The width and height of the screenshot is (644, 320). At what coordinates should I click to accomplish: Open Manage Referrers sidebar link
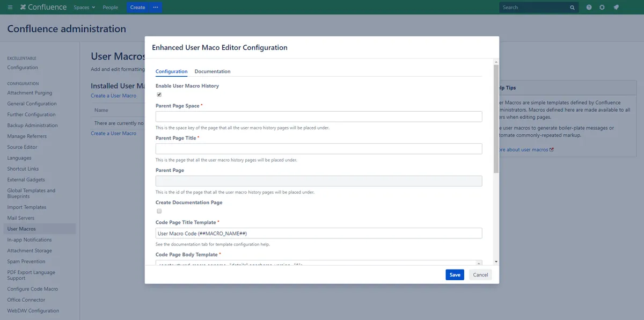pos(27,136)
